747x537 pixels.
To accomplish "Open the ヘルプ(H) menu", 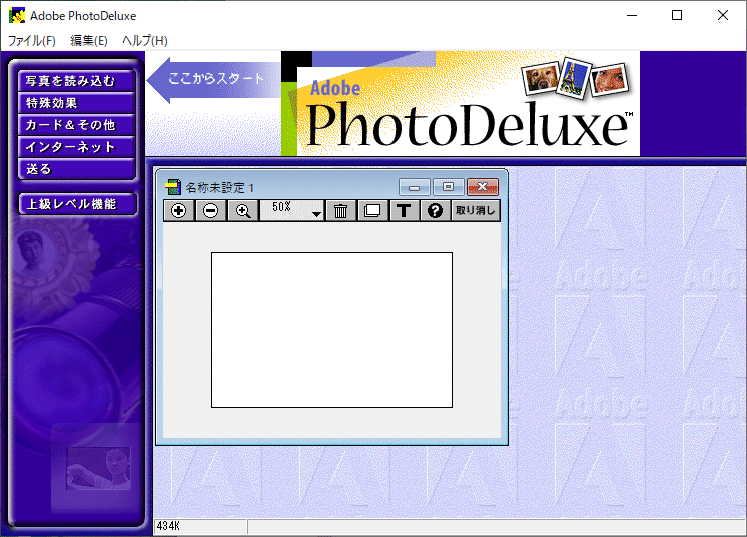I will pos(145,41).
